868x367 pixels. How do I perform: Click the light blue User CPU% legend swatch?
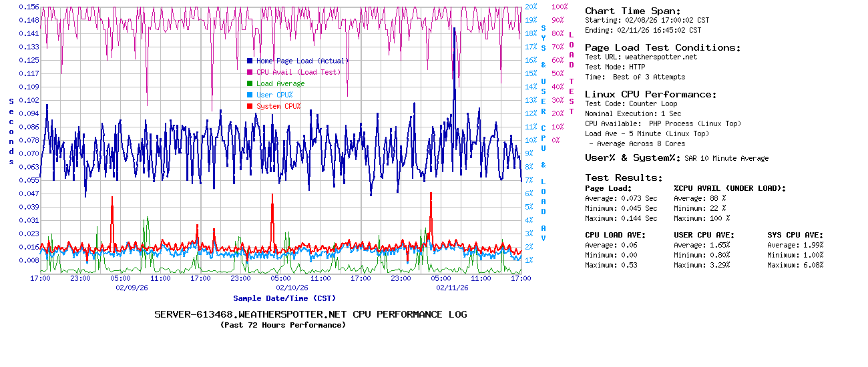[x=250, y=95]
